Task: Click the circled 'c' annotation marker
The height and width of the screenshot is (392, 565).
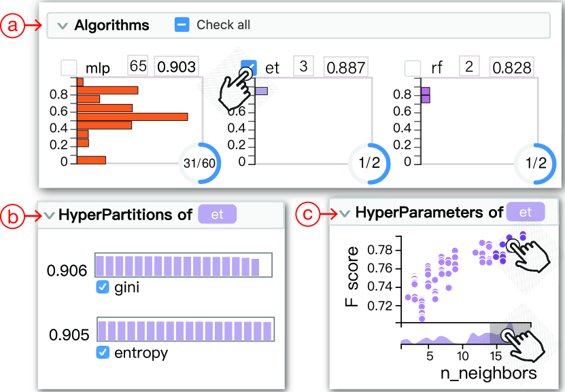Action: point(308,214)
